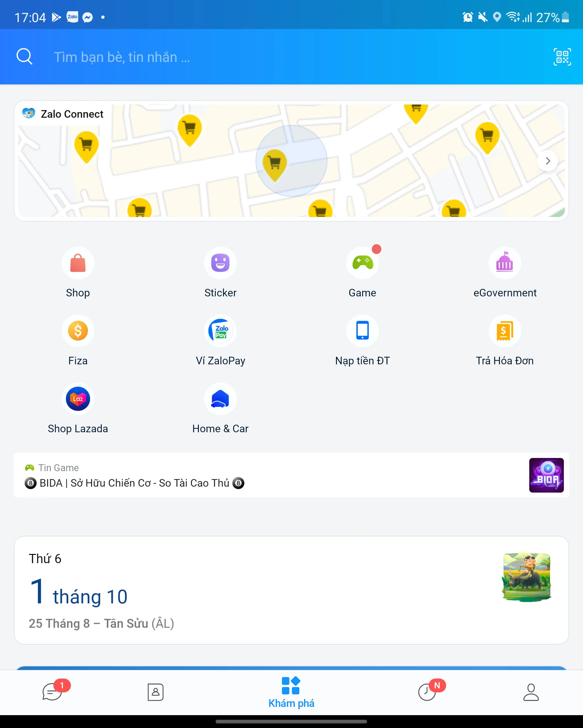
Task: Open Trả Hóa Đơn bill payment
Action: tap(505, 331)
